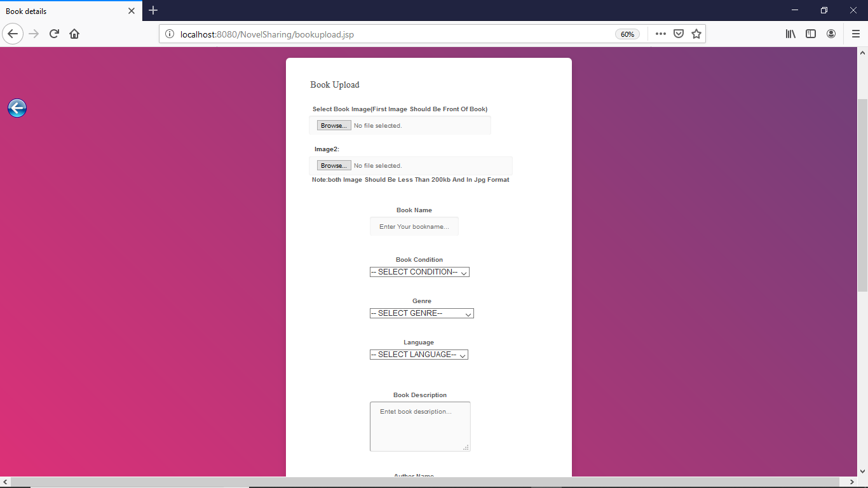868x488 pixels.
Task: Open the page actions three-dot menu
Action: click(661, 34)
